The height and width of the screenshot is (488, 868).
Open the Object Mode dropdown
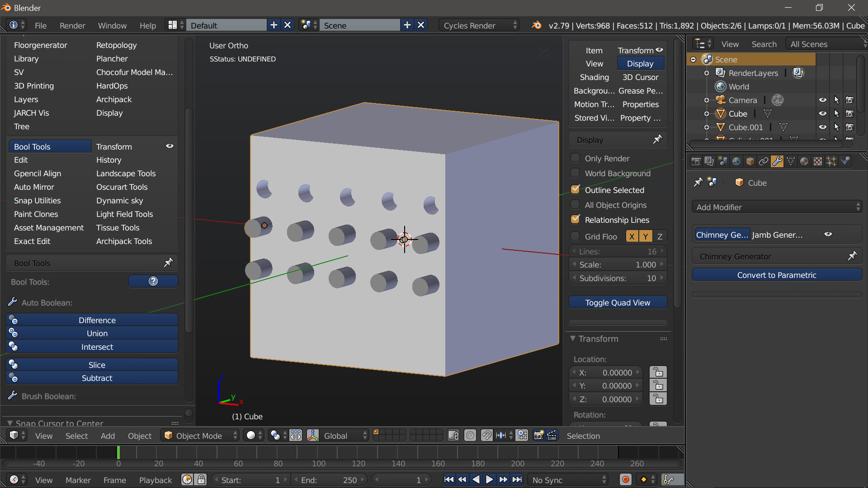200,436
